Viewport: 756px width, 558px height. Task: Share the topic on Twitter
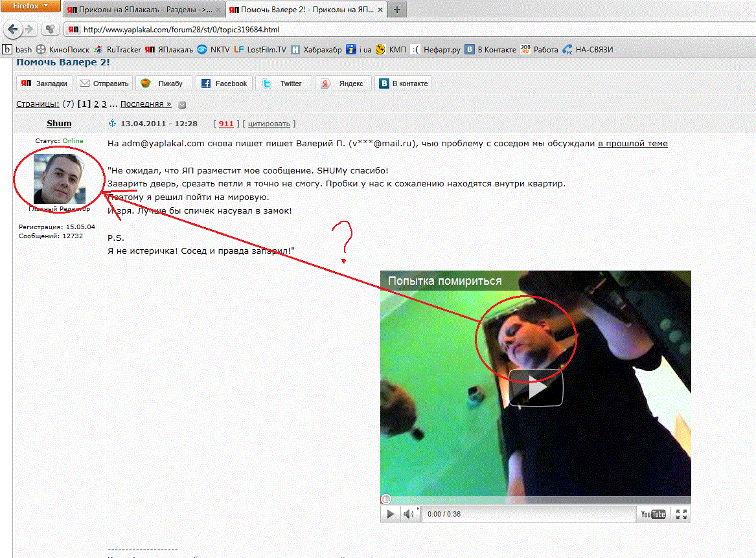(283, 84)
